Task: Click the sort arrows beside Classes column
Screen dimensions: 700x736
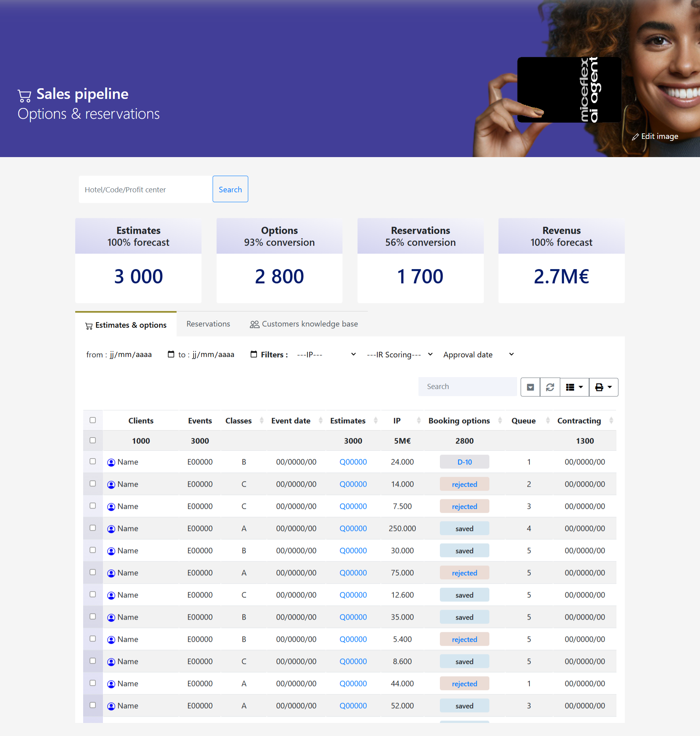Action: pyautogui.click(x=261, y=420)
